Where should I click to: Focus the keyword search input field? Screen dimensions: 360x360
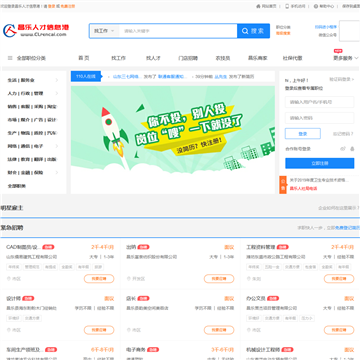[178, 31]
